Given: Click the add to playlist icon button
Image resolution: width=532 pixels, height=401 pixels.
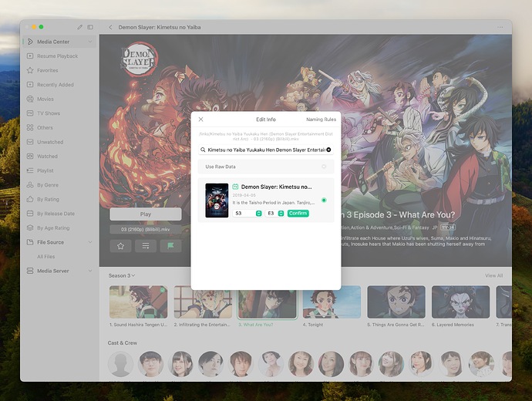Looking at the screenshot, I should pos(146,246).
